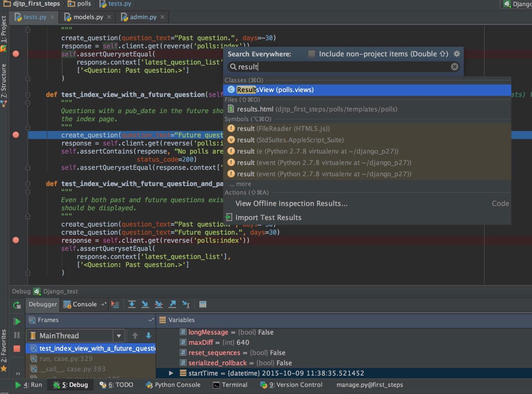Step over the current line
Screen dimensions: 532x394
(x=132, y=304)
